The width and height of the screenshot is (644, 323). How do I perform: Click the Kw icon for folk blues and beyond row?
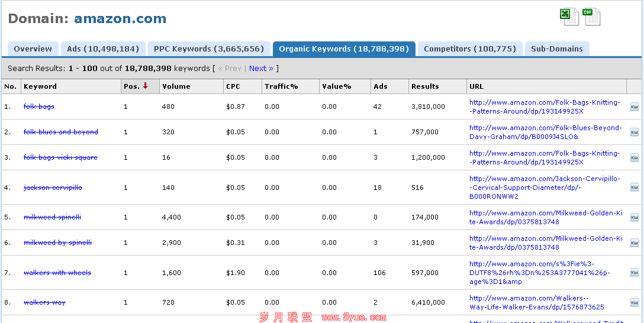tap(634, 133)
